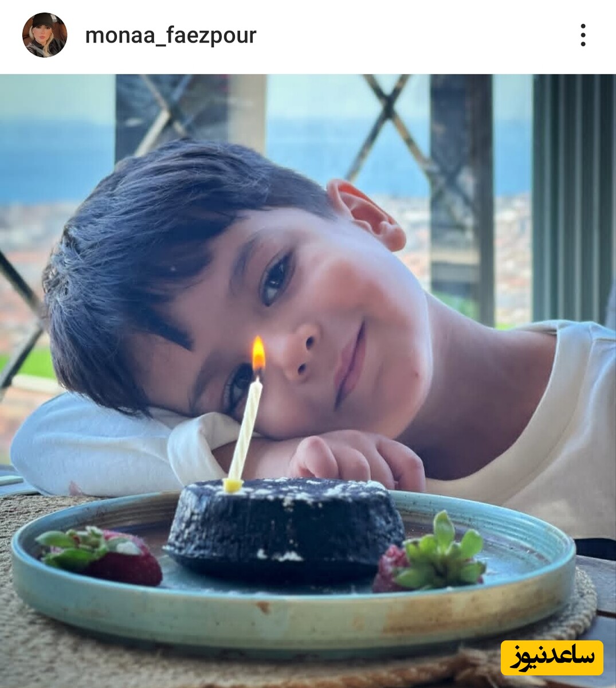Click the yellow Saednews watermark badge
The image size is (616, 688).
point(552,658)
